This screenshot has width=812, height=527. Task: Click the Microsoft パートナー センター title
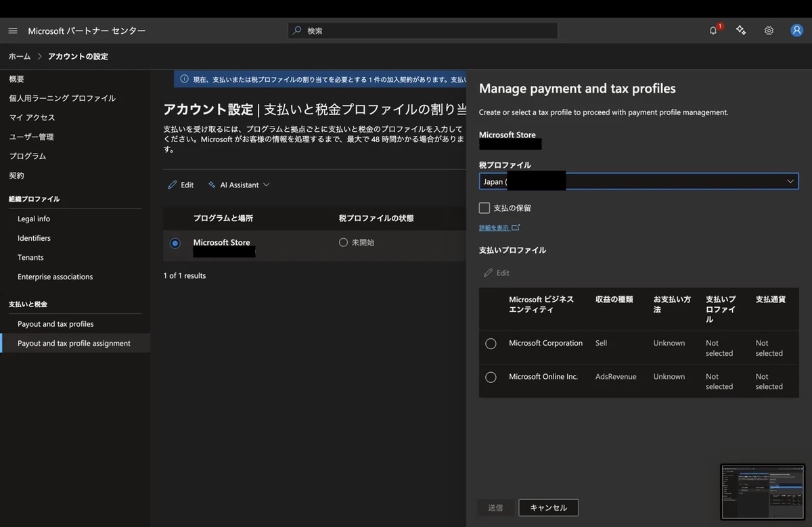[87, 30]
